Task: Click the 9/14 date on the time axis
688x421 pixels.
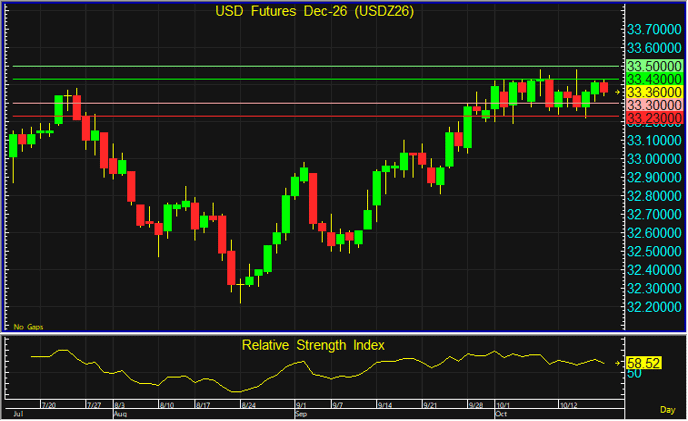Action: (385, 405)
